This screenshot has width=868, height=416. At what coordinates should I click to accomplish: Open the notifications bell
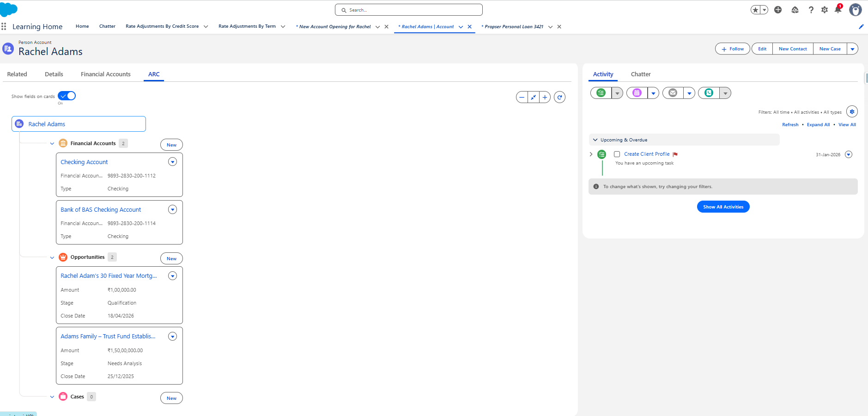(x=837, y=10)
